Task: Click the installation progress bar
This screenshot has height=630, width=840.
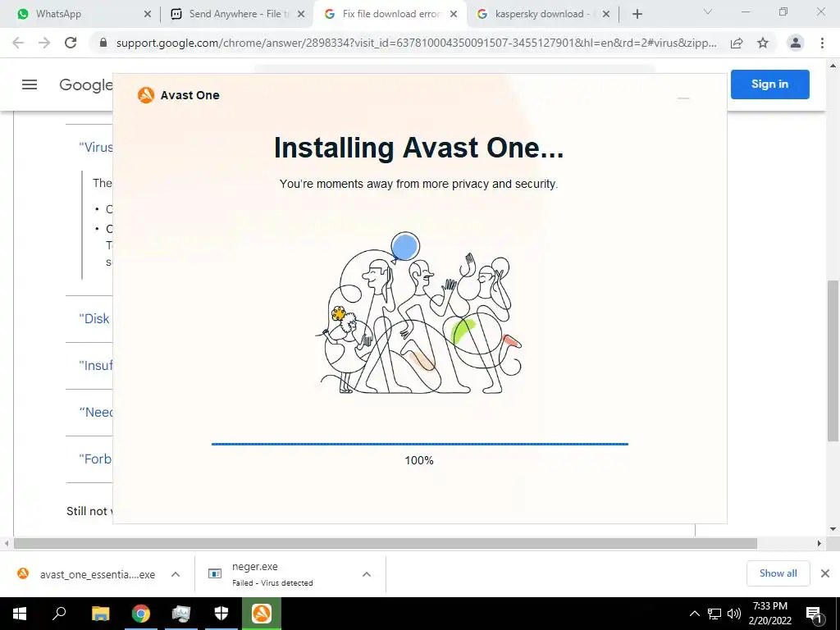Action: pyautogui.click(x=419, y=444)
